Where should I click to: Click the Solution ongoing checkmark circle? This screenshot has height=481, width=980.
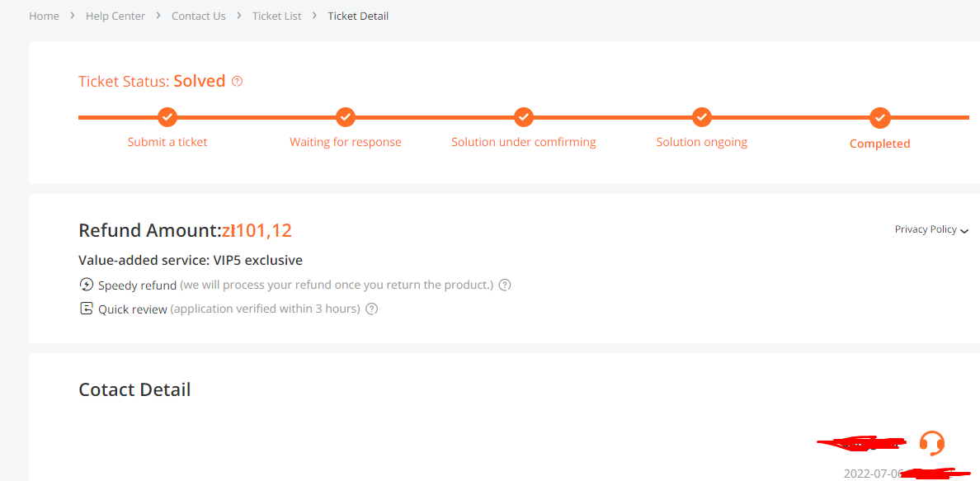click(702, 117)
